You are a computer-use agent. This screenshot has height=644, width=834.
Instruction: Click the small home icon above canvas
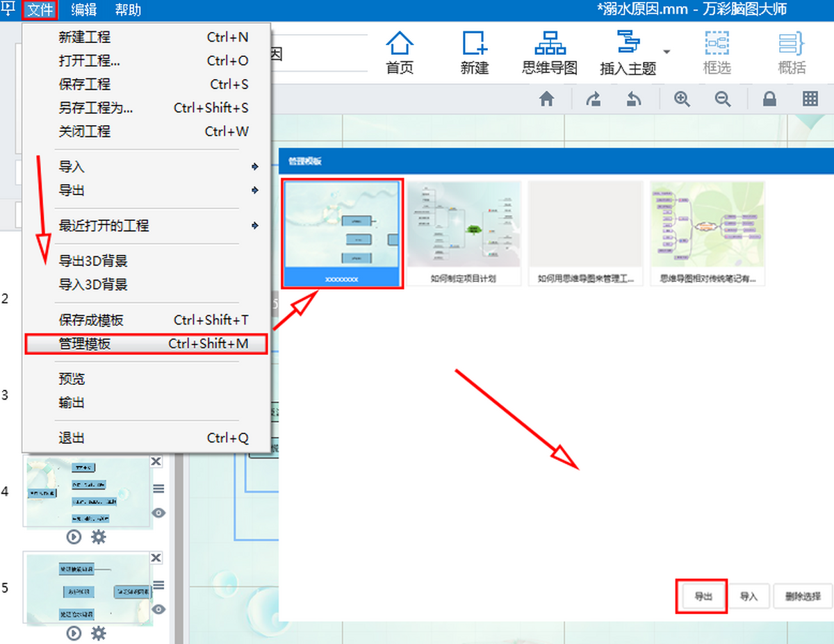click(x=547, y=99)
